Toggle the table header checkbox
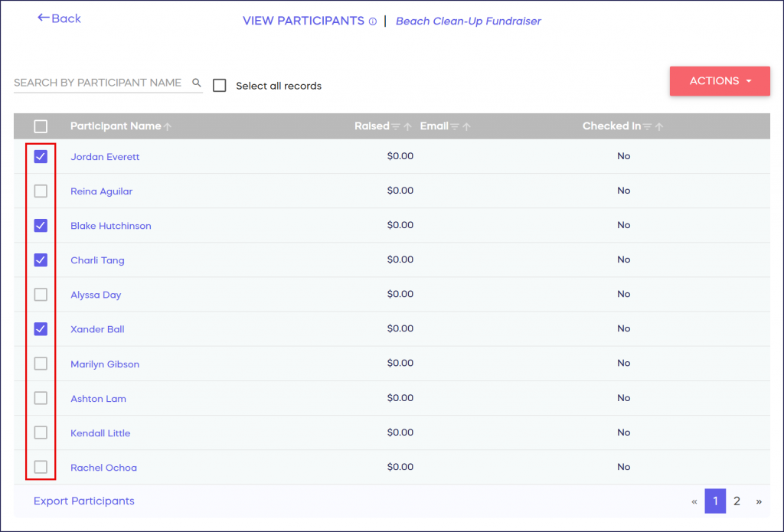Viewport: 784px width, 532px height. [41, 126]
